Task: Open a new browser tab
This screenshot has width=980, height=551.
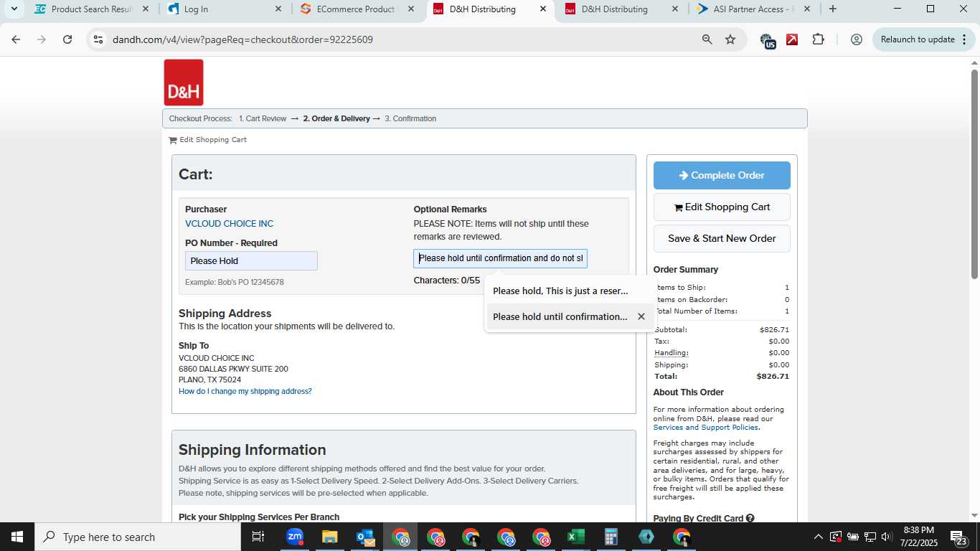Action: point(832,9)
